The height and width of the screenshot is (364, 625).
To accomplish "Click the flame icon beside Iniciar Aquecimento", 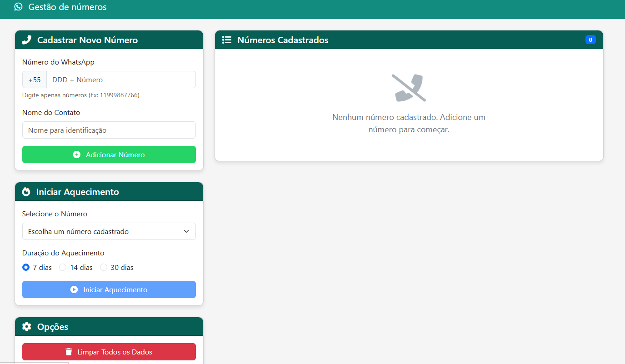I will [x=26, y=192].
